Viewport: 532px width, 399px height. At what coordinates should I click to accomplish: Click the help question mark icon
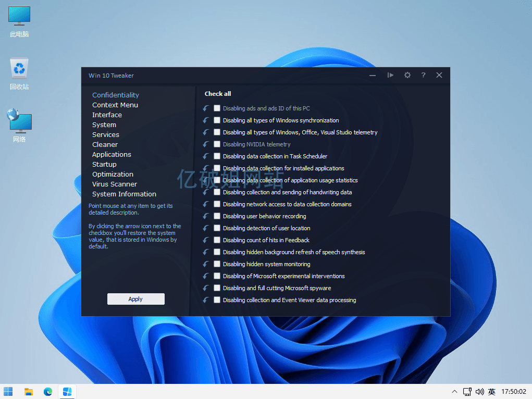[x=423, y=75]
